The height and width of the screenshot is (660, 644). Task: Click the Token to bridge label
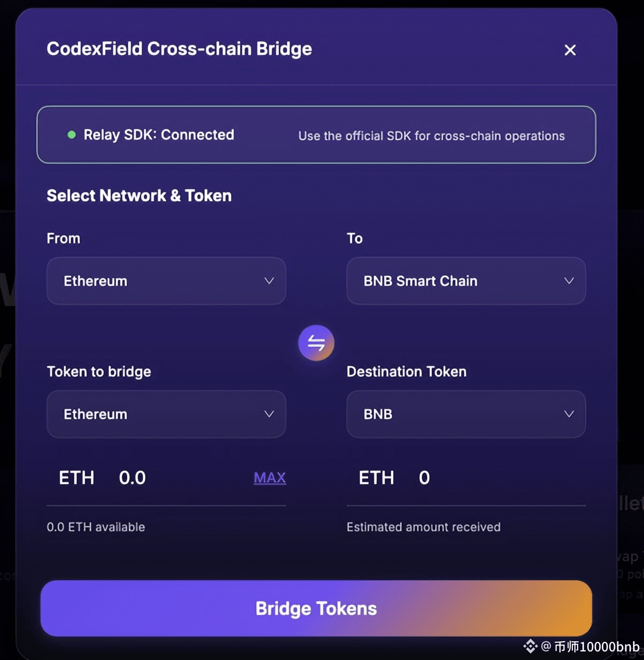coord(99,372)
